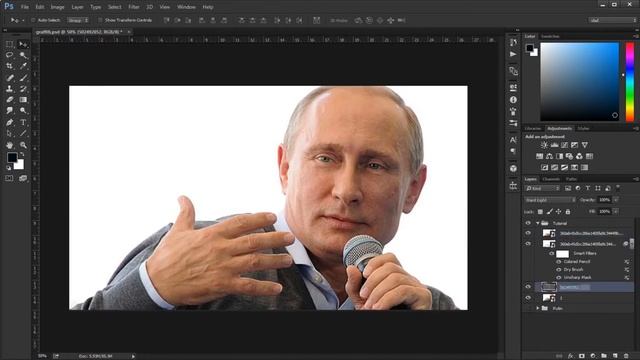Click the background color swatch in toolbox
This screenshot has width=640, height=360.
(x=20, y=165)
